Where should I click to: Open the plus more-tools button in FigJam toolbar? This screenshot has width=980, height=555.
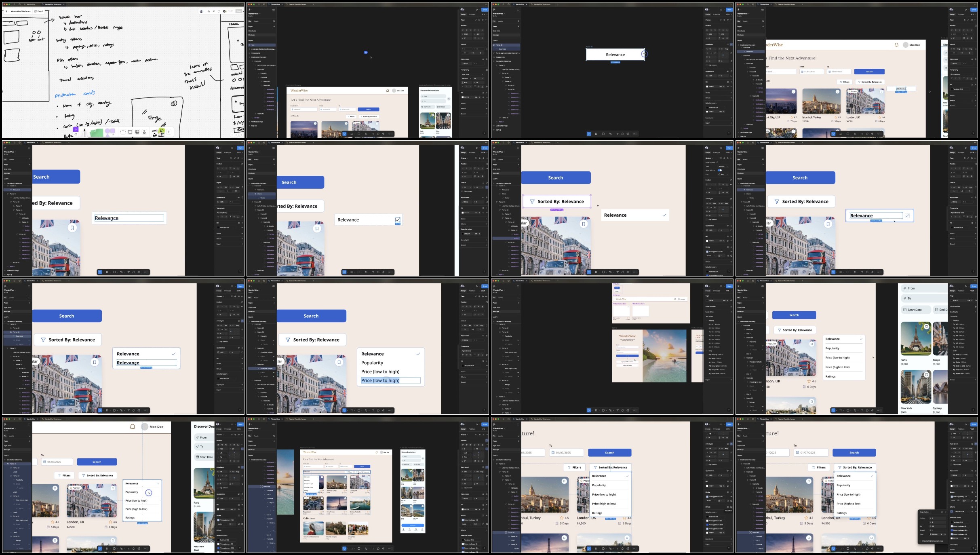click(x=169, y=132)
